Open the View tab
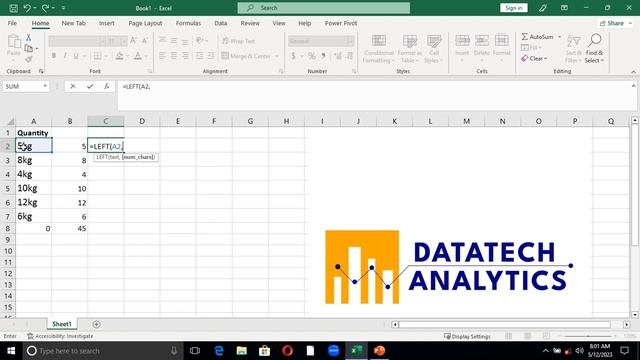 [x=279, y=23]
